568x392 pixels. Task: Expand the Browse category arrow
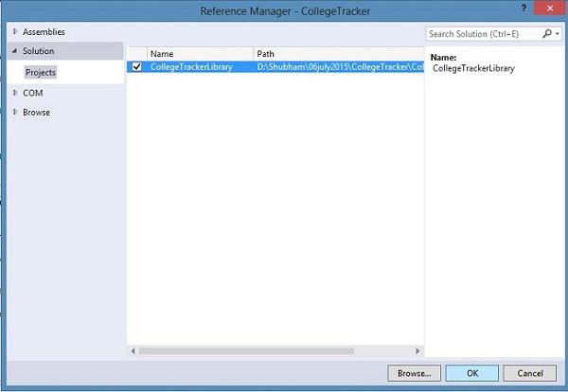point(15,112)
